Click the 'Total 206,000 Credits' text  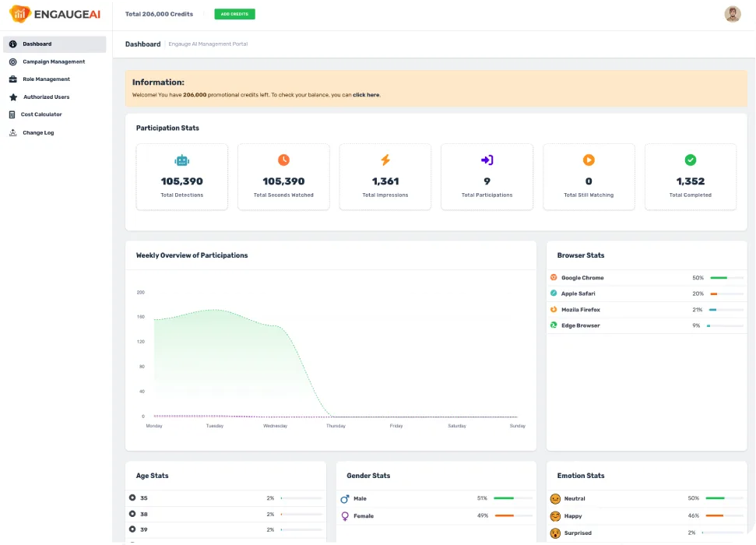tap(159, 14)
